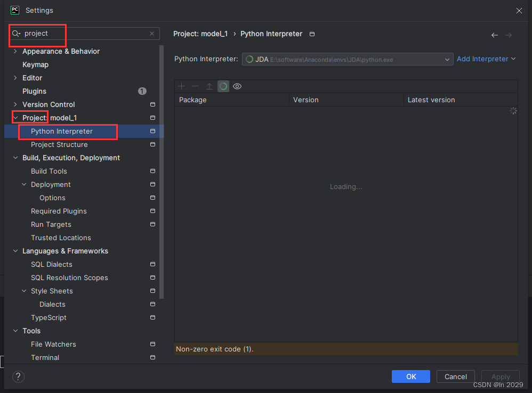Collapse the Tools section

(x=15, y=331)
